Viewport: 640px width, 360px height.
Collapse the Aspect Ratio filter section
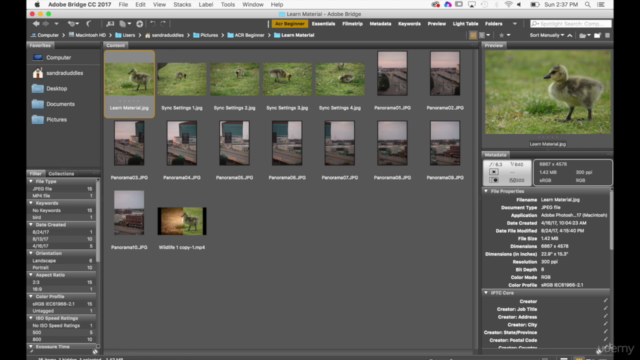(31, 275)
